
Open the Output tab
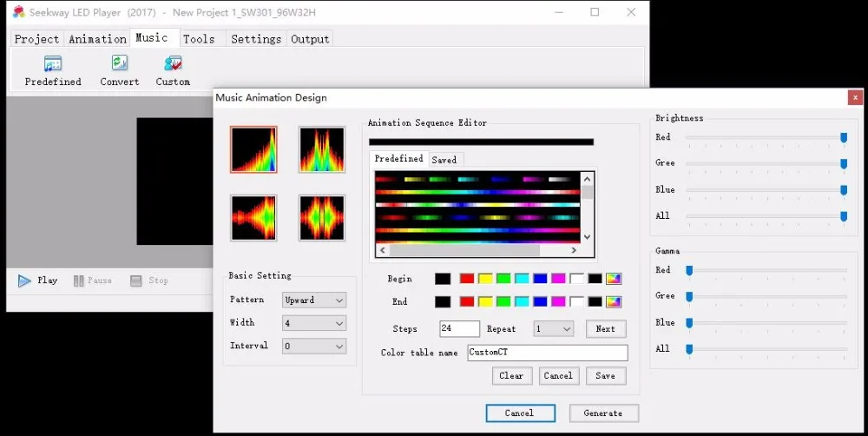pyautogui.click(x=310, y=39)
